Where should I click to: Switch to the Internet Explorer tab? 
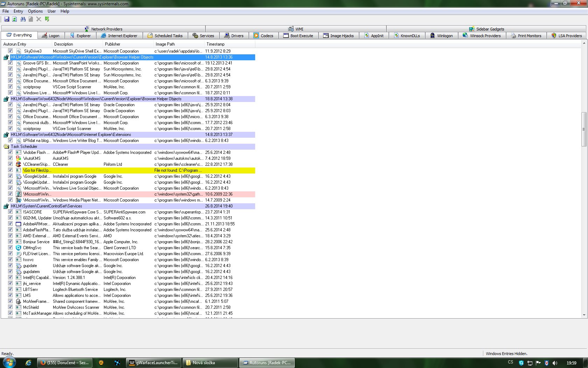tap(119, 36)
